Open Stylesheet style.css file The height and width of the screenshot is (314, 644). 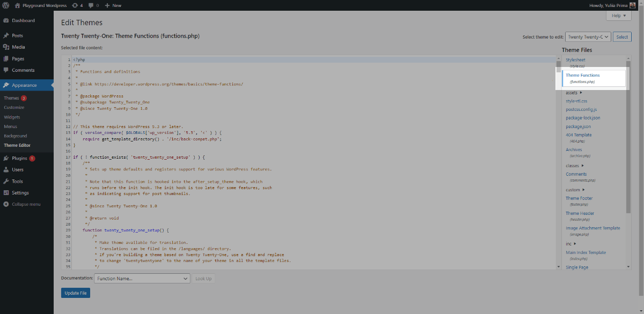tap(575, 60)
